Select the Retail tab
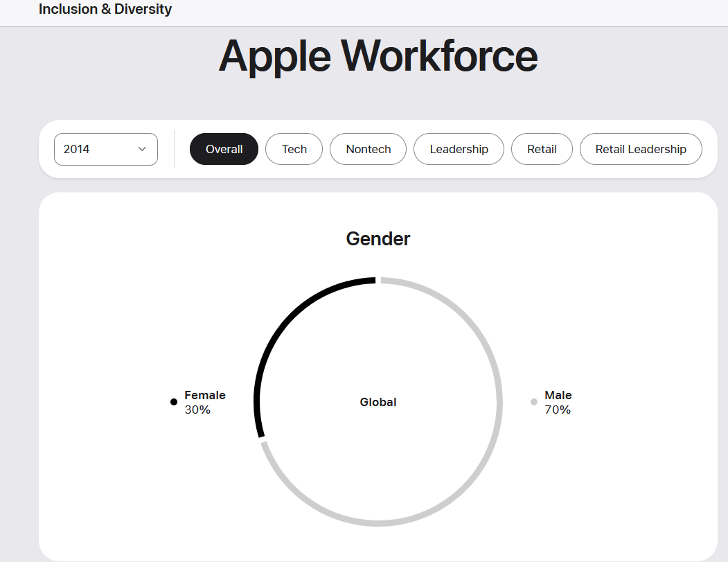The image size is (728, 562). click(x=542, y=149)
